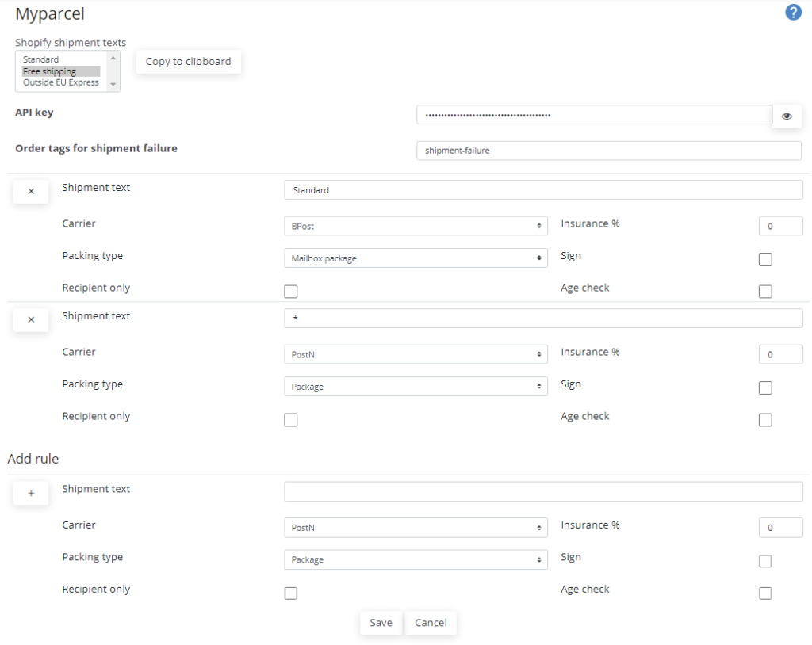Screen dimensions: 812x645
Task: Toggle Sign checkbox under Add rule
Action: point(765,561)
